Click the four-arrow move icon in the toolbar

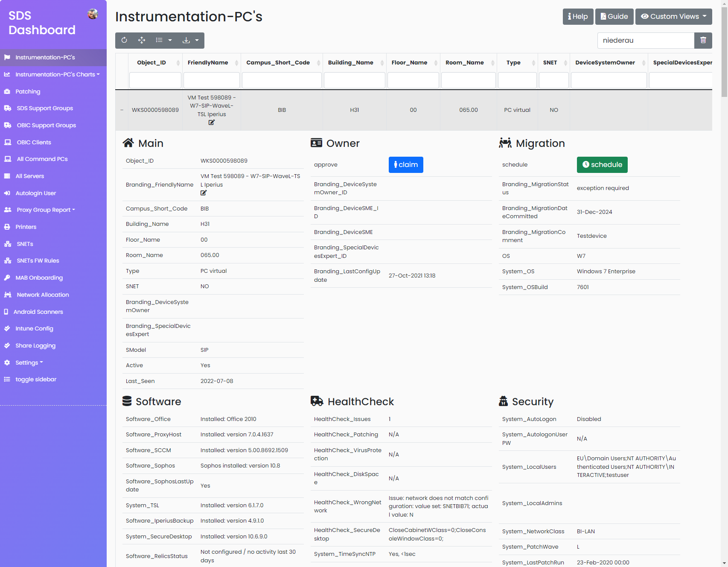coord(142,40)
